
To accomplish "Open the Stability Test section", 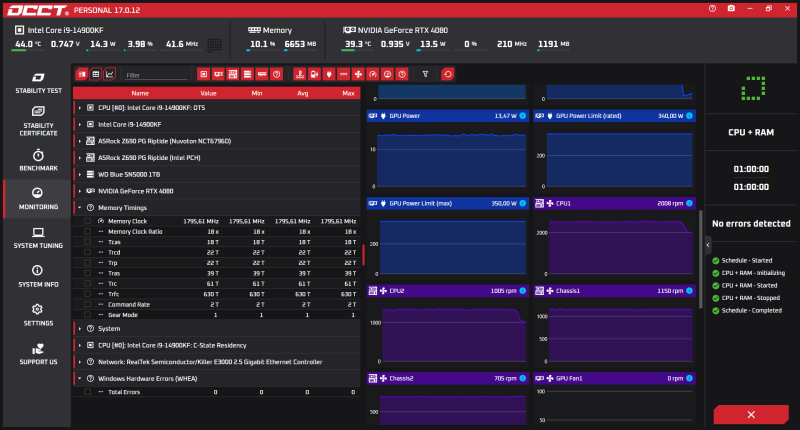I will (x=38, y=83).
